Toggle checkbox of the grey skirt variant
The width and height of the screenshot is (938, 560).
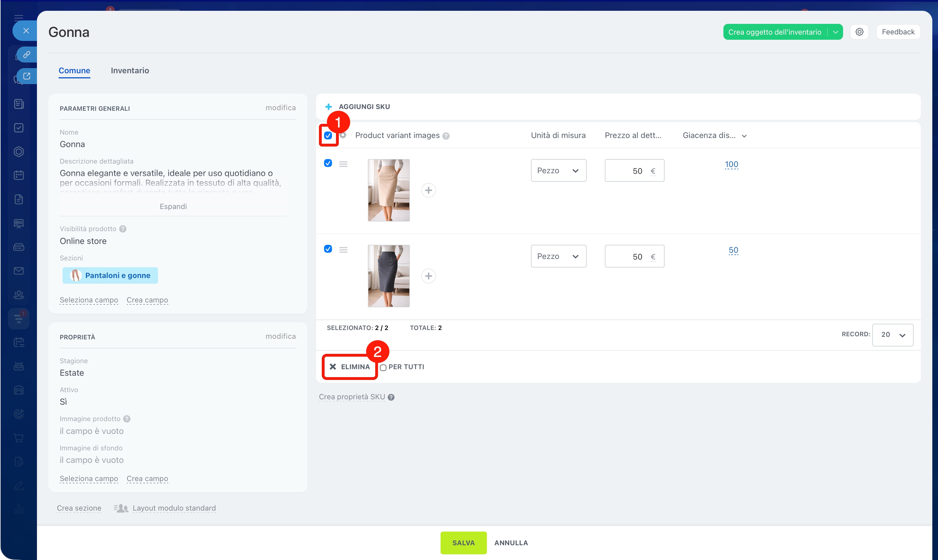[328, 249]
